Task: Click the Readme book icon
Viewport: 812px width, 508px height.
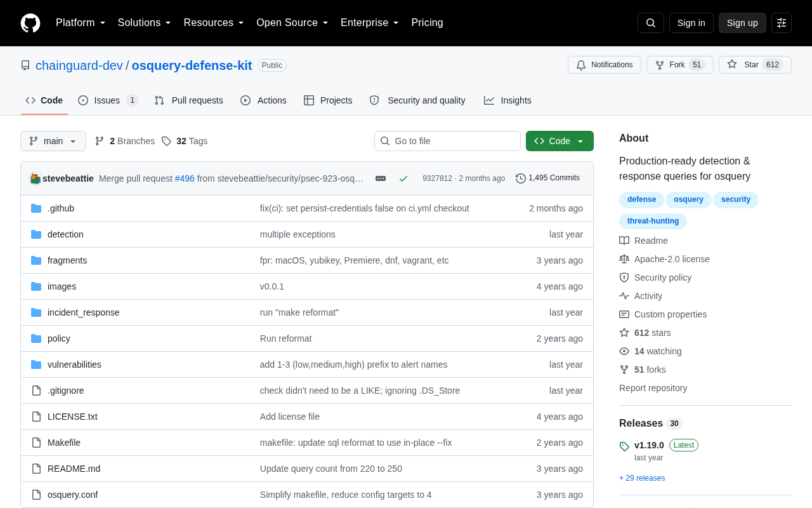Action: [x=624, y=241]
